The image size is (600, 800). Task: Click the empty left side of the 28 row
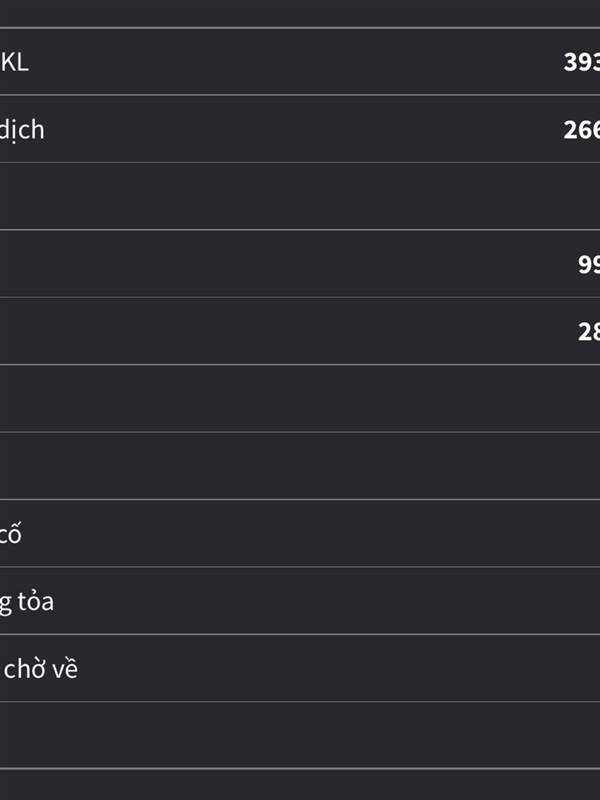(x=150, y=331)
